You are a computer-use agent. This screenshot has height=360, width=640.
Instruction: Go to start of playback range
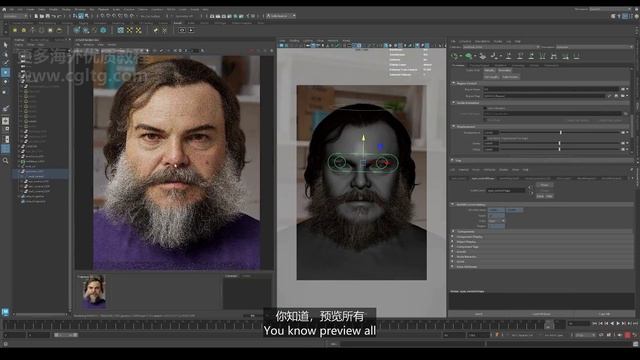[x=594, y=323]
